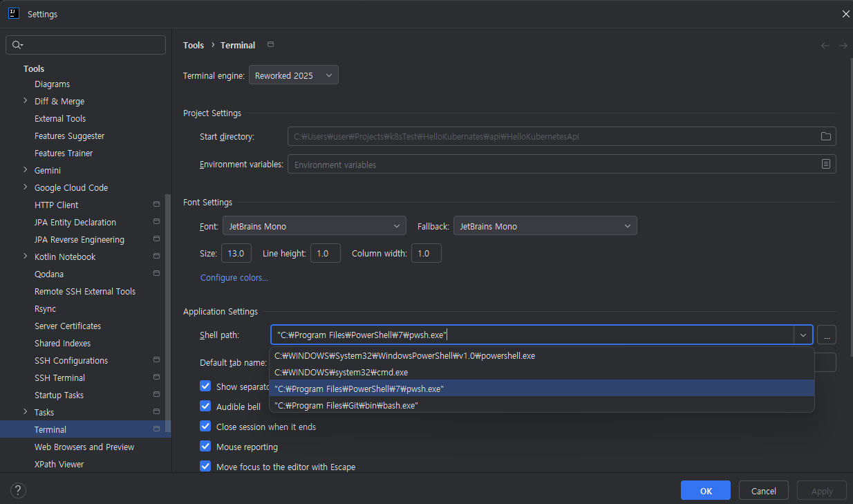The image size is (853, 504).
Task: Click the IntelliJ logo in title bar
Action: click(13, 13)
